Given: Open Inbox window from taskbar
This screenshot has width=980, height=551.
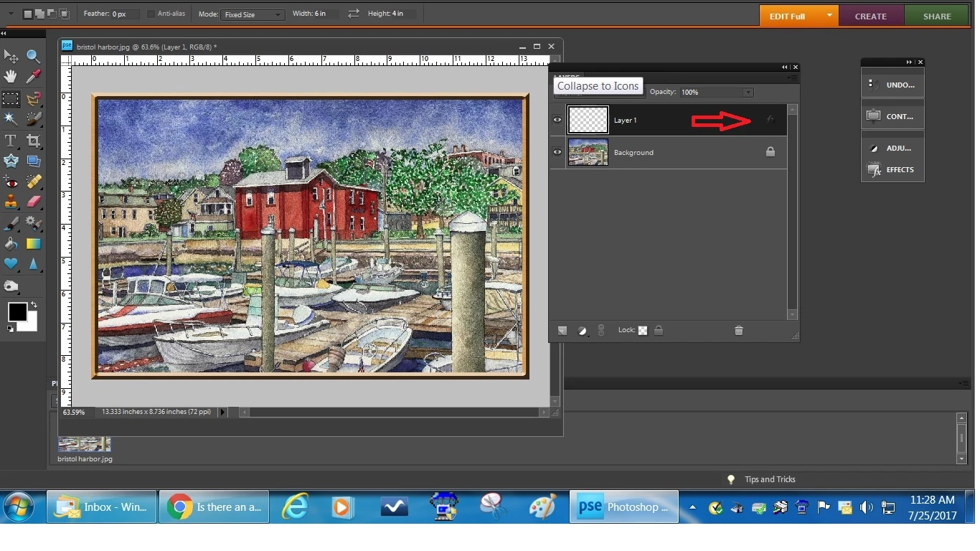Looking at the screenshot, I should 102,507.
